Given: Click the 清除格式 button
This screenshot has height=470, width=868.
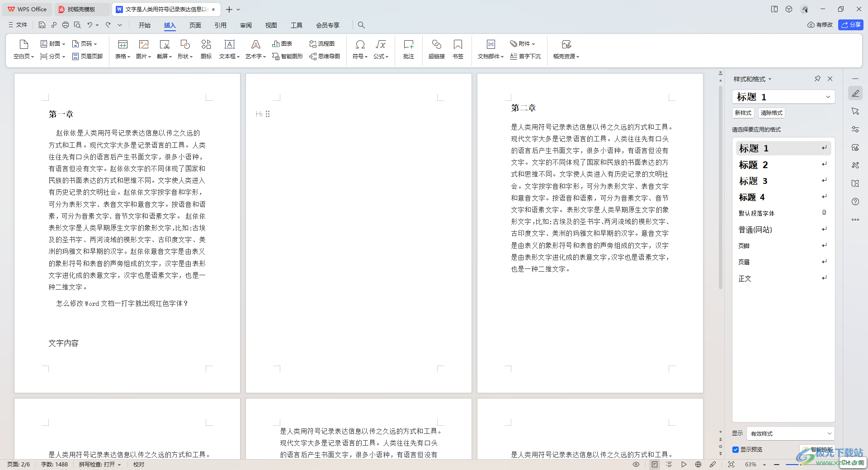Looking at the screenshot, I should [x=772, y=113].
